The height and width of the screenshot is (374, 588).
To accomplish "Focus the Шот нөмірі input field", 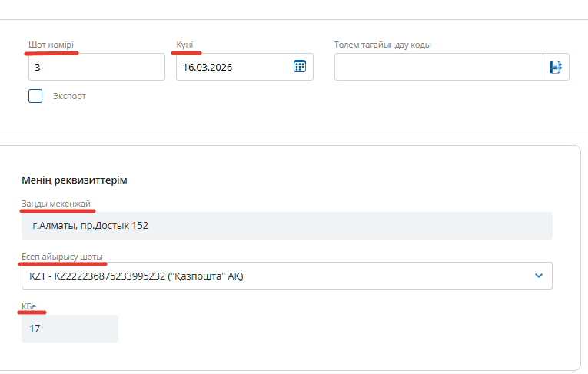I will 96,67.
